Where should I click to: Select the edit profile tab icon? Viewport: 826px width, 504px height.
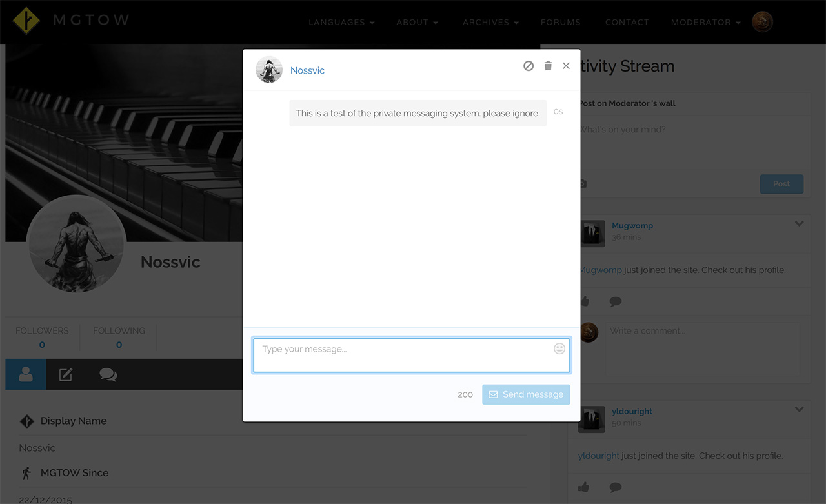click(66, 374)
